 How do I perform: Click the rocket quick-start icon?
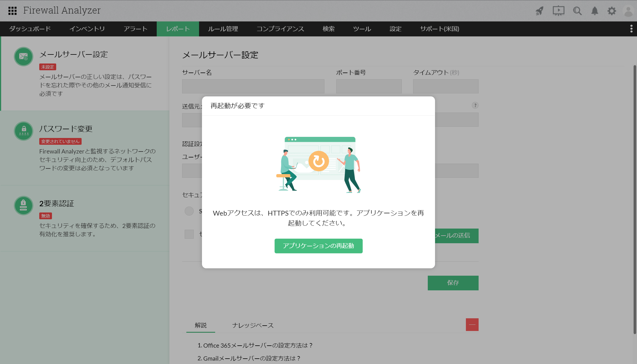[540, 11]
